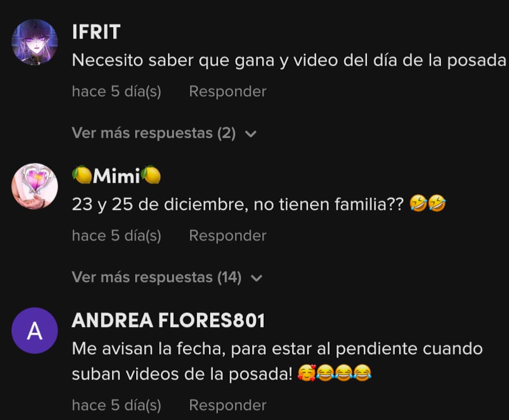509x420 pixels.
Task: Click timestamp under IFRIT's comment
Action: point(117,91)
